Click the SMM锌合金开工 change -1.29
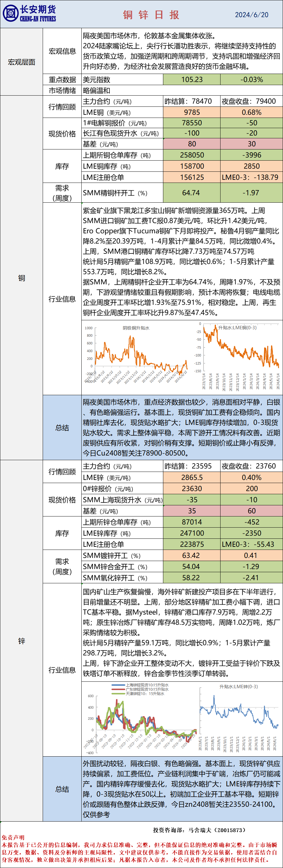Viewport: 283px width, 868px height. point(252,566)
